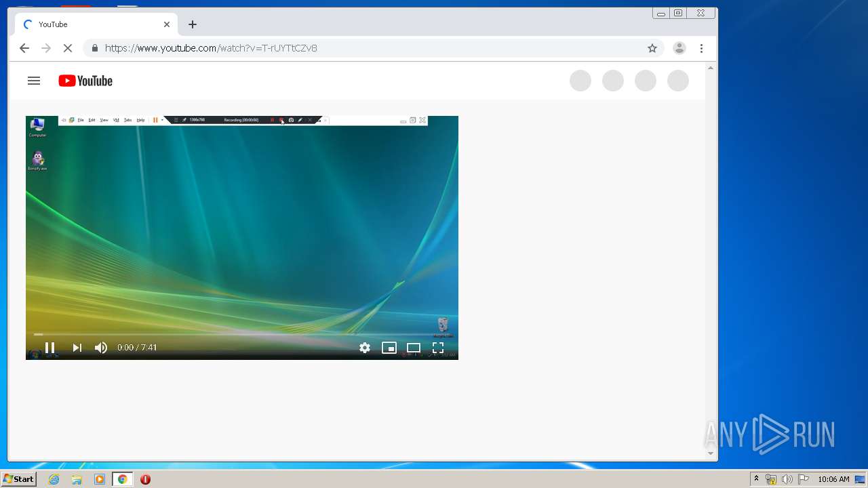Go to the YouTube home logo

(x=85, y=81)
